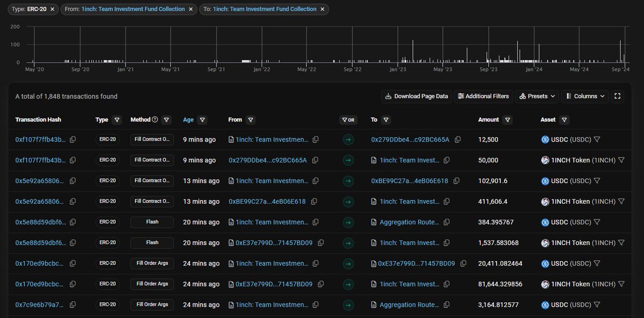Screen dimensions: 644x318
Task: Open the 1inch Team Investment From link in the 12,500 row
Action: pos(272,139)
